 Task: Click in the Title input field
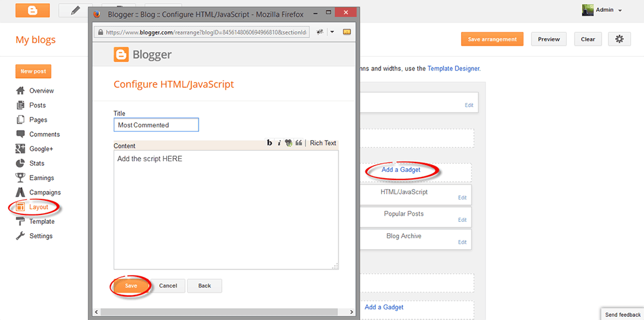(156, 125)
